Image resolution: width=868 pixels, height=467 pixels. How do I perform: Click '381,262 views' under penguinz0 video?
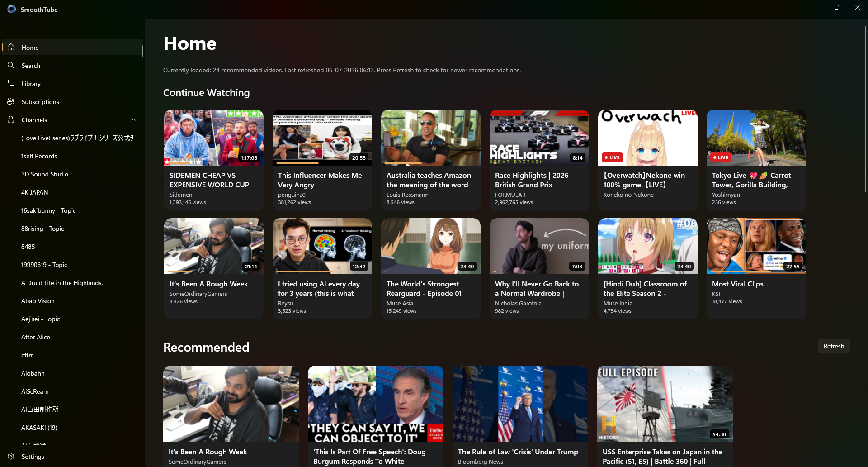coord(294,202)
